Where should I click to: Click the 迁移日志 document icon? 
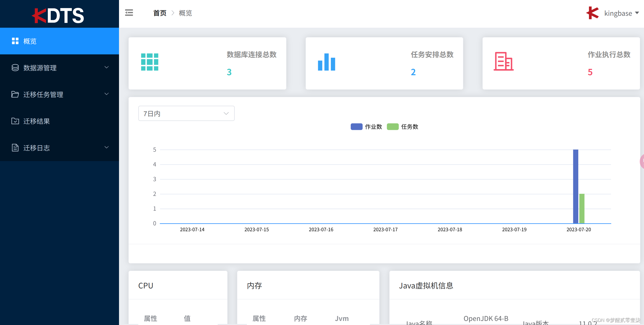pos(15,148)
